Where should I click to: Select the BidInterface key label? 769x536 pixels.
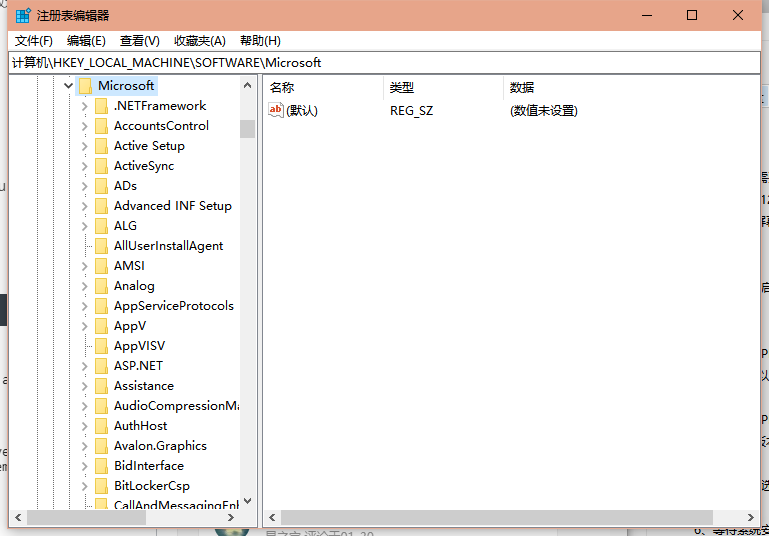pos(149,466)
